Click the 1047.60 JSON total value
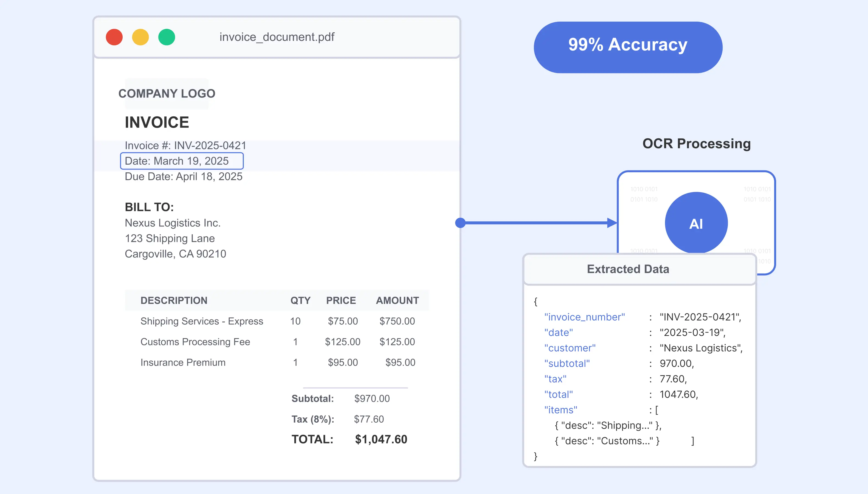Screen dimensions: 868x494 tap(679, 395)
